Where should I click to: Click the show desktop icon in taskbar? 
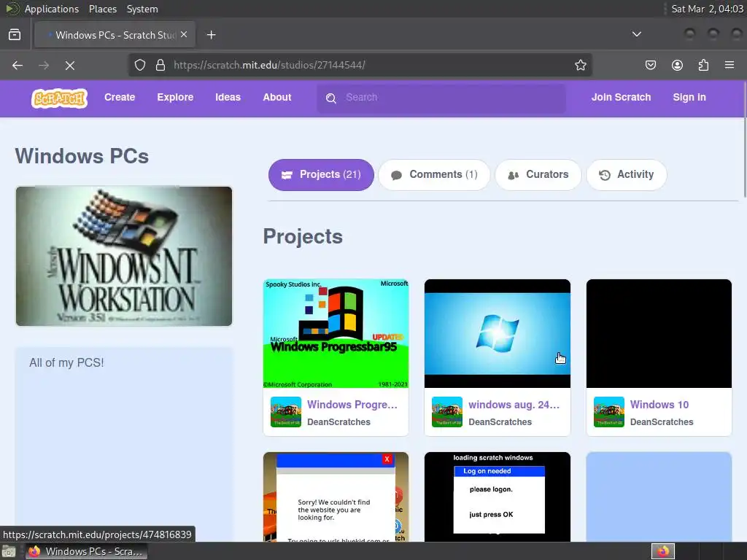click(x=9, y=551)
